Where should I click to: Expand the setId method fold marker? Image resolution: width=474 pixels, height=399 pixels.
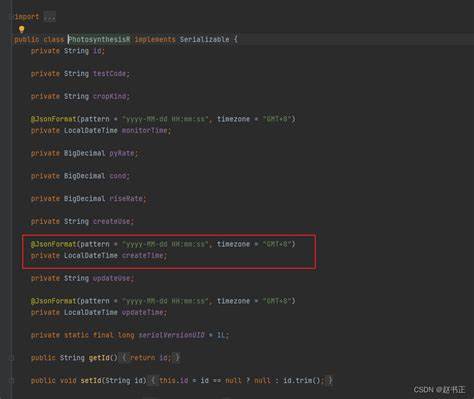pos(12,381)
